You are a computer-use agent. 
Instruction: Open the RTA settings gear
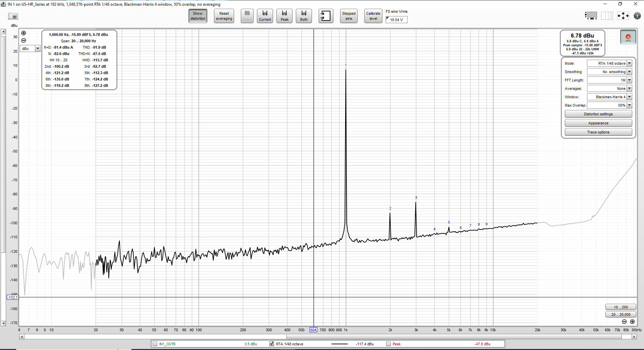pos(637,16)
